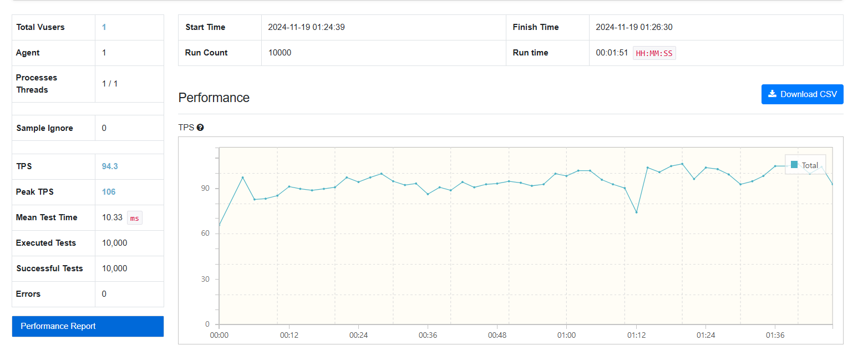Click the download icon in Download CSV
The width and height of the screenshot is (868, 355).
click(x=772, y=94)
